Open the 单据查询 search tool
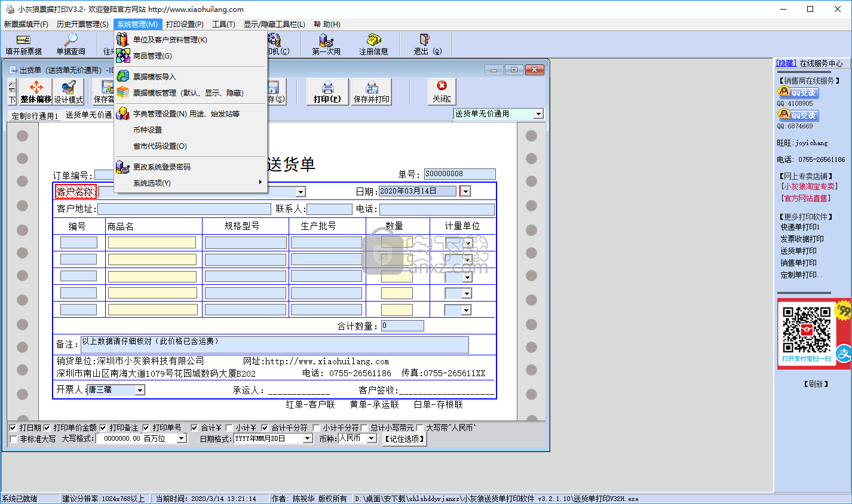 click(71, 45)
